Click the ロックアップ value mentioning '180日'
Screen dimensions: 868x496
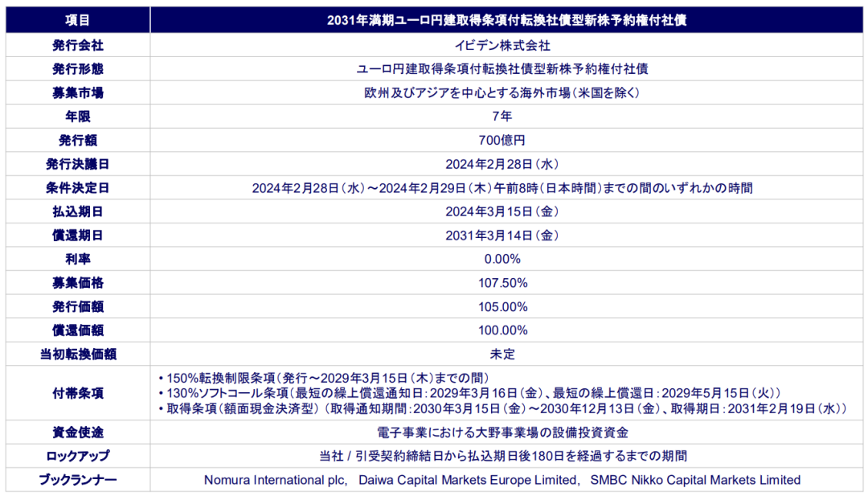pyautogui.click(x=502, y=456)
